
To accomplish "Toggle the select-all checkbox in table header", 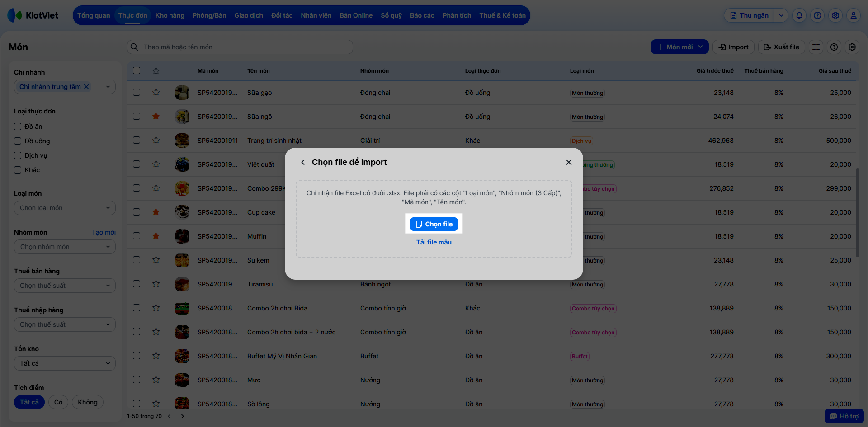I will pyautogui.click(x=137, y=70).
